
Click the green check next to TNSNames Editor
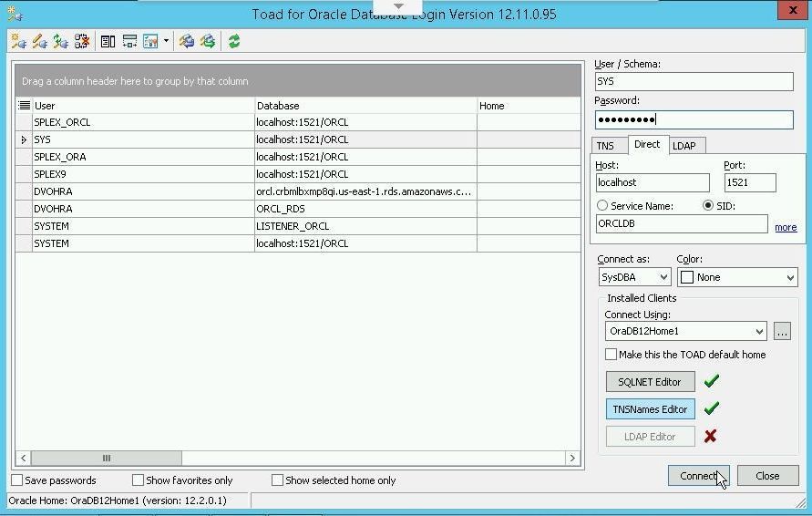tap(712, 408)
